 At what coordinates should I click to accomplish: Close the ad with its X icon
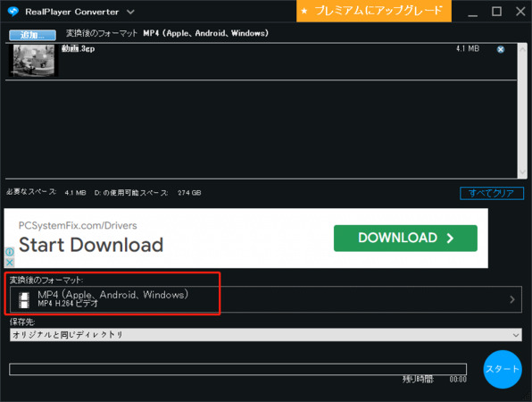[10, 263]
